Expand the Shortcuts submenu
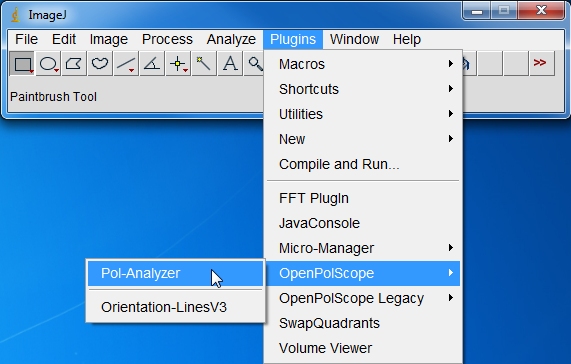Viewport: 571px width, 364px height. pos(363,89)
